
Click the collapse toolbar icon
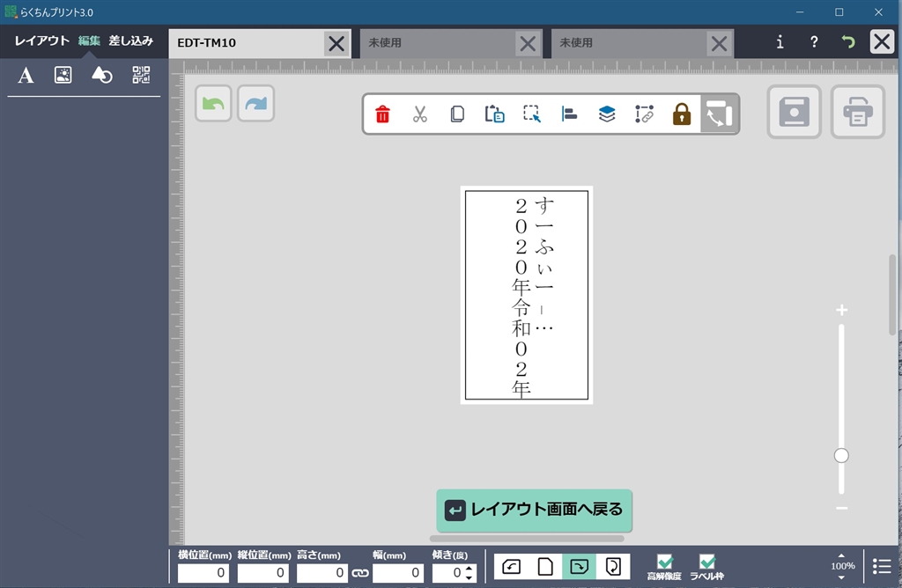pyautogui.click(x=720, y=114)
